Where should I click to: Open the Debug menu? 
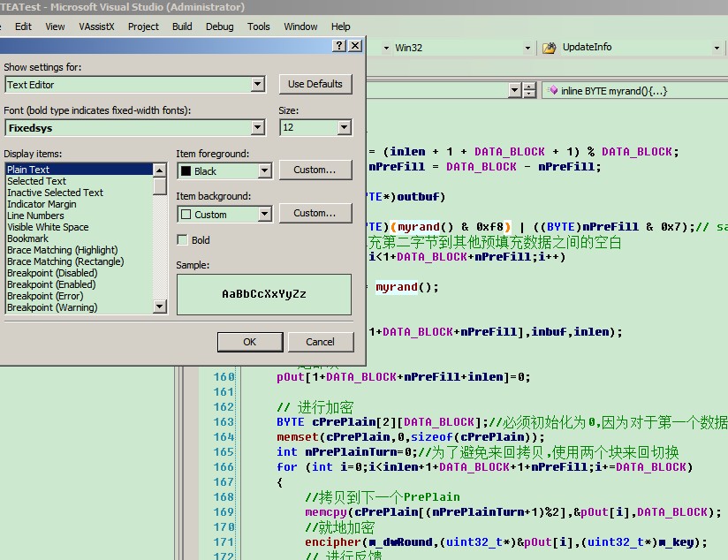click(220, 26)
